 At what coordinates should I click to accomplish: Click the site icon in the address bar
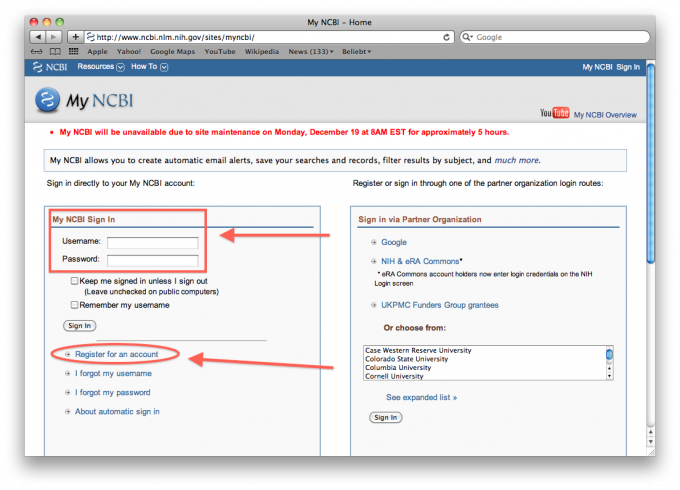tap(91, 37)
